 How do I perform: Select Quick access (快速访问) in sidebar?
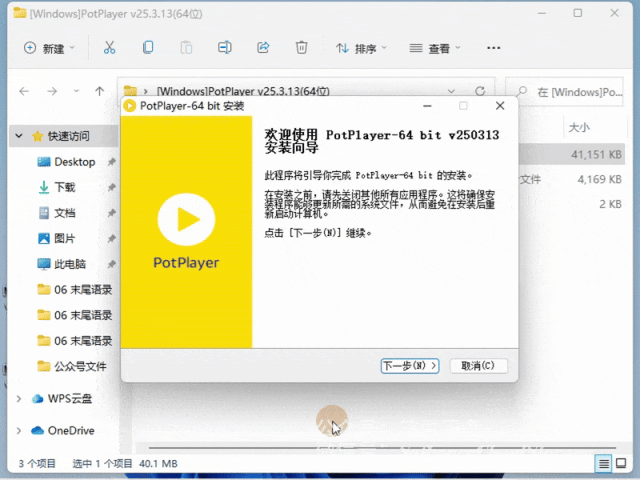[x=69, y=136]
